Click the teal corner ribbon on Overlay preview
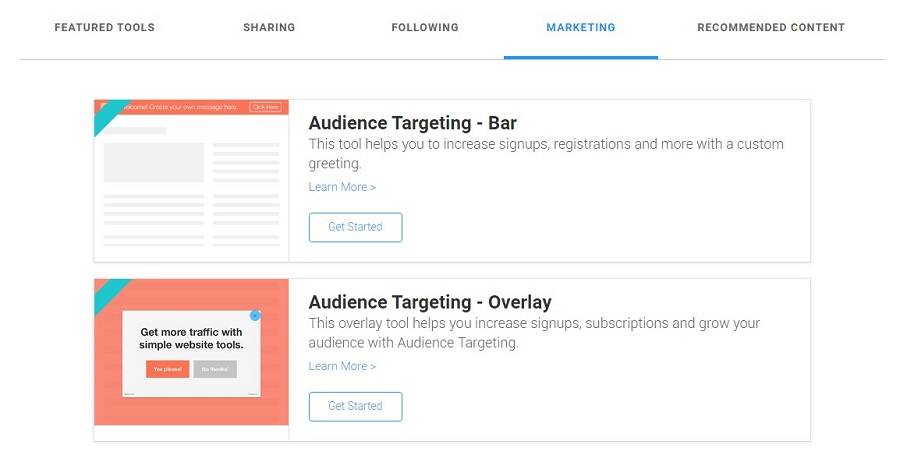The image size is (900, 469). tap(109, 293)
